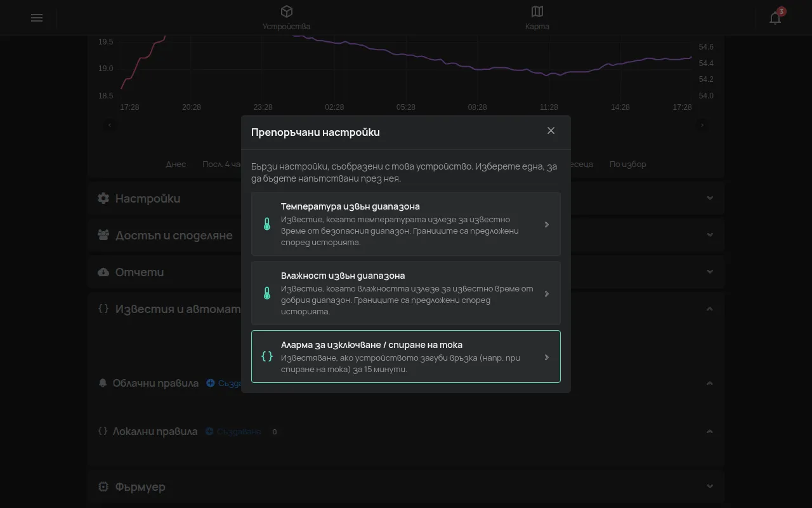Image resolution: width=812 pixels, height=508 pixels.
Task: Collapse the Локални правила chevron
Action: [710, 432]
